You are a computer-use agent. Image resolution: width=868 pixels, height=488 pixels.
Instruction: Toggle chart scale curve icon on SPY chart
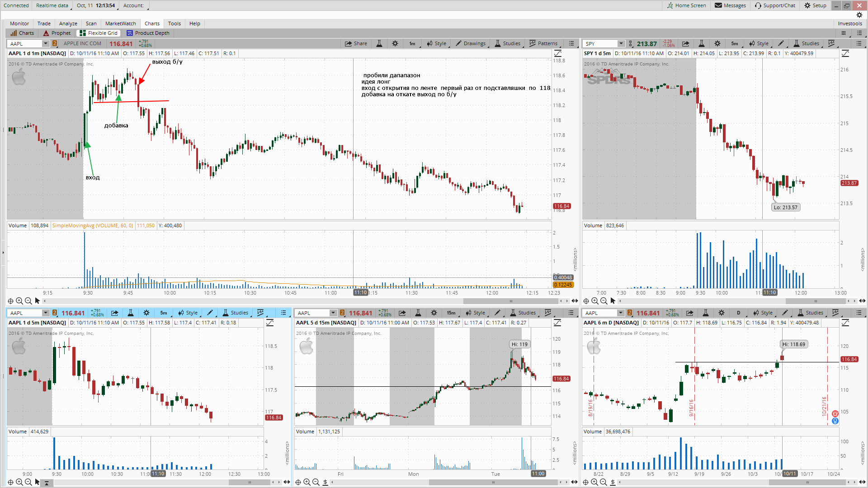pos(845,53)
